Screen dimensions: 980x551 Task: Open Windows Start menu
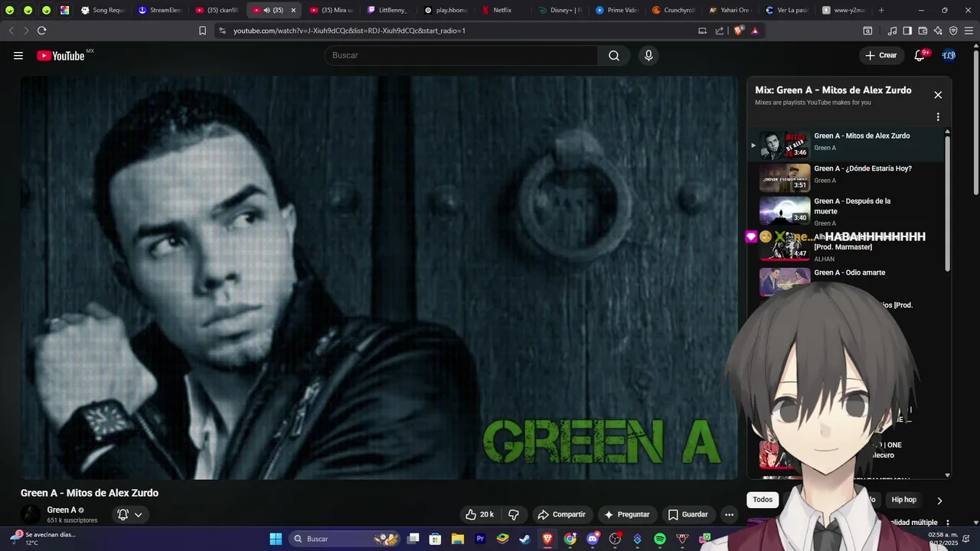pos(276,539)
